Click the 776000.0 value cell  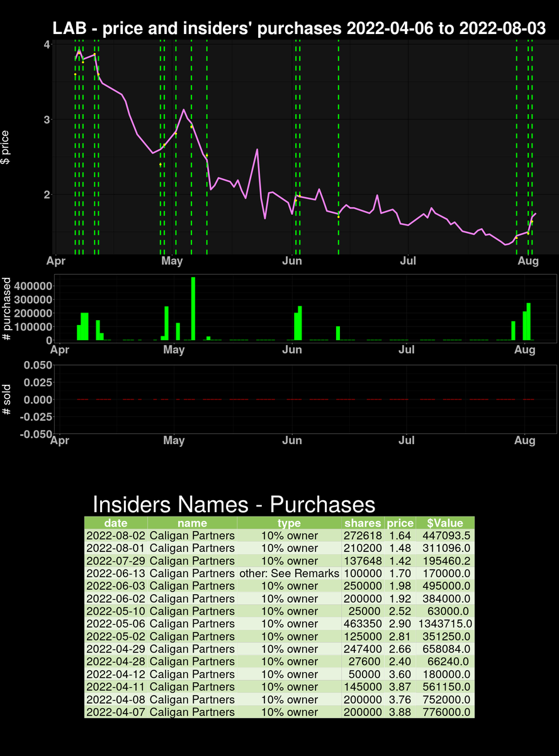[445, 712]
